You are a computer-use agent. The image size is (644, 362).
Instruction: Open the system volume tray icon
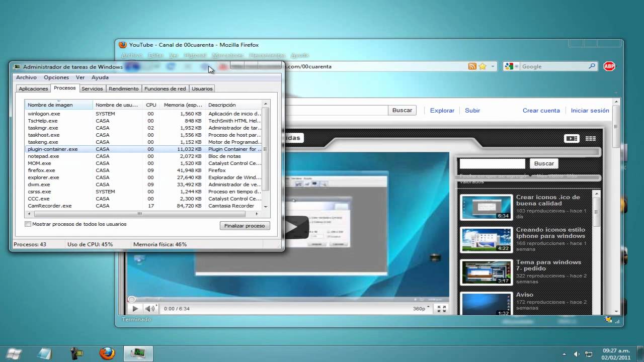pyautogui.click(x=577, y=354)
